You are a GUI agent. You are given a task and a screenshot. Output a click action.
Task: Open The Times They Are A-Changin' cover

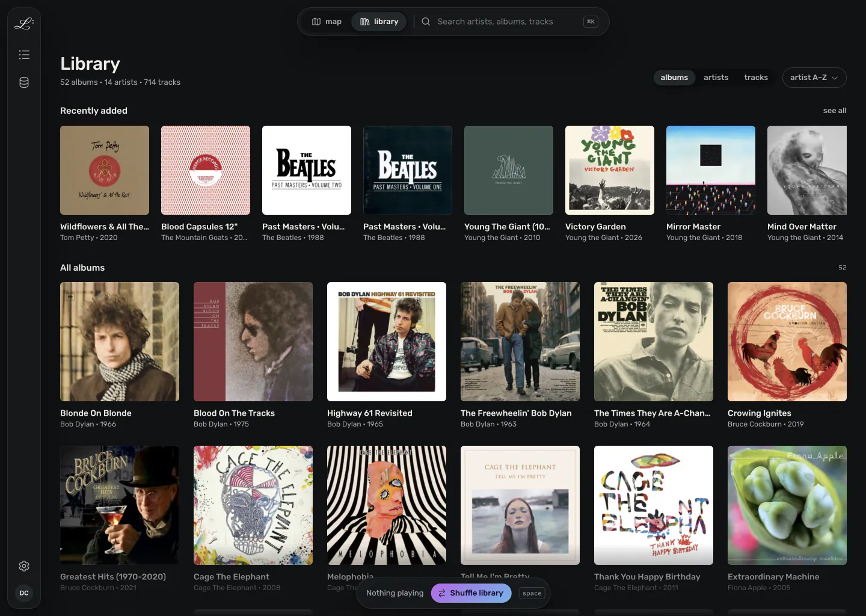[x=654, y=342]
